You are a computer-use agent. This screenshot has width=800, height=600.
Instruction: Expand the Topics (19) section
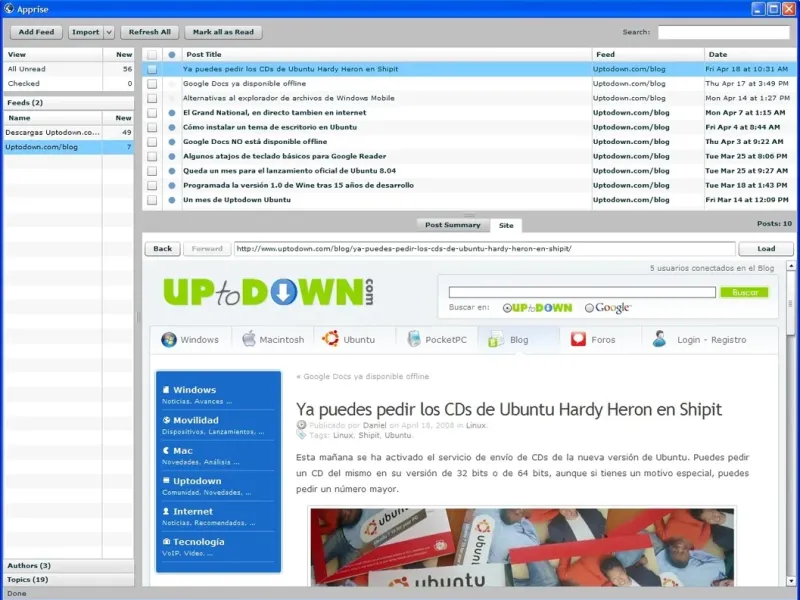pos(68,580)
